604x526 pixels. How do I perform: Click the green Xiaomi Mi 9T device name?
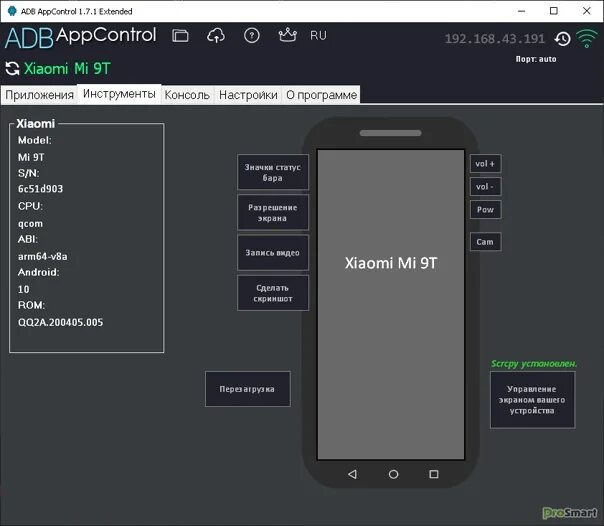tap(67, 69)
